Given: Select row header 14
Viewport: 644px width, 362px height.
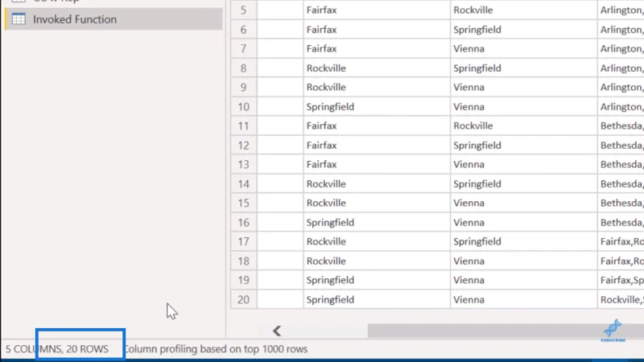Looking at the screenshot, I should coord(244,184).
